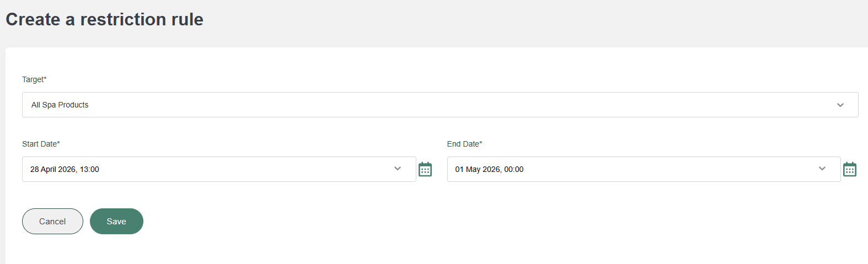868x264 pixels.
Task: Click the "Target*" field label
Action: 34,79
